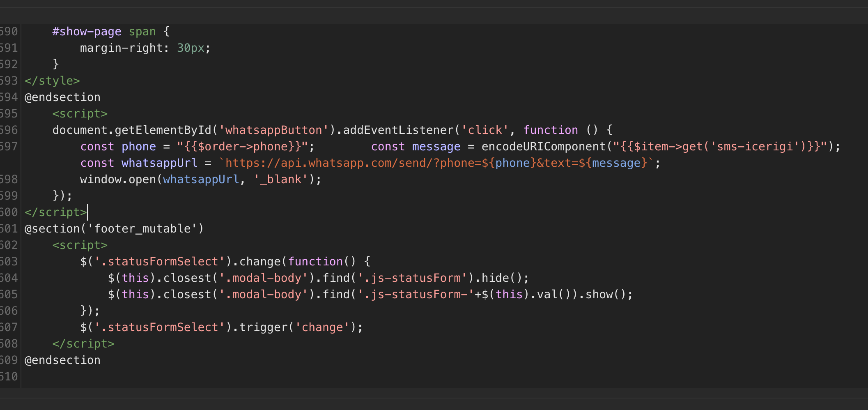Click the message constant declaration name
The width and height of the screenshot is (868, 410).
click(x=436, y=147)
